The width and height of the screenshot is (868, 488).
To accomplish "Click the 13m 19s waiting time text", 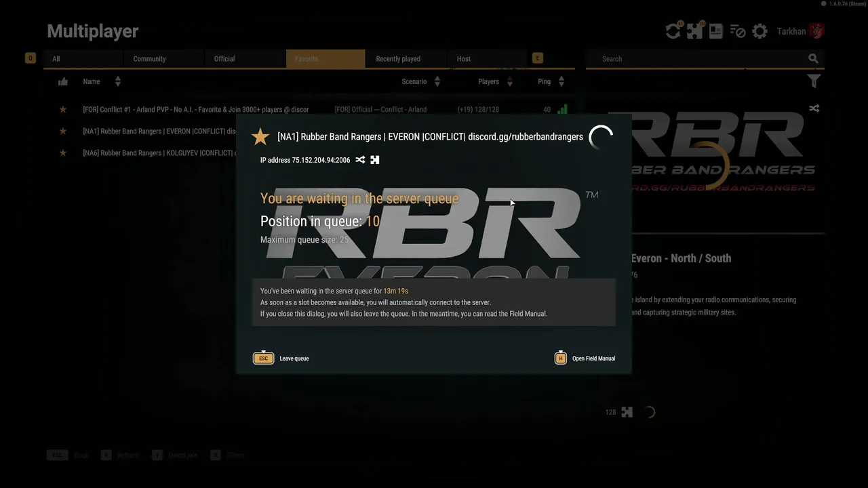I will [396, 291].
